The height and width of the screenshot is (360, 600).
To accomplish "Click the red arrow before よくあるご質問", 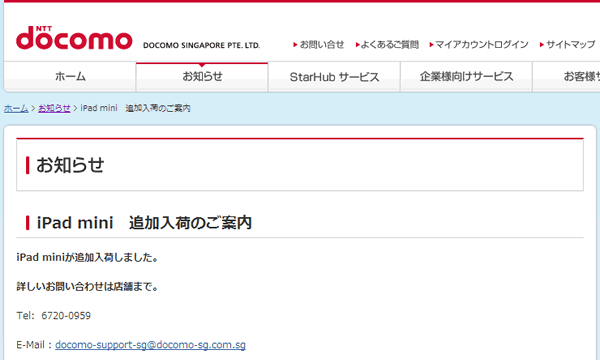I will (x=357, y=45).
